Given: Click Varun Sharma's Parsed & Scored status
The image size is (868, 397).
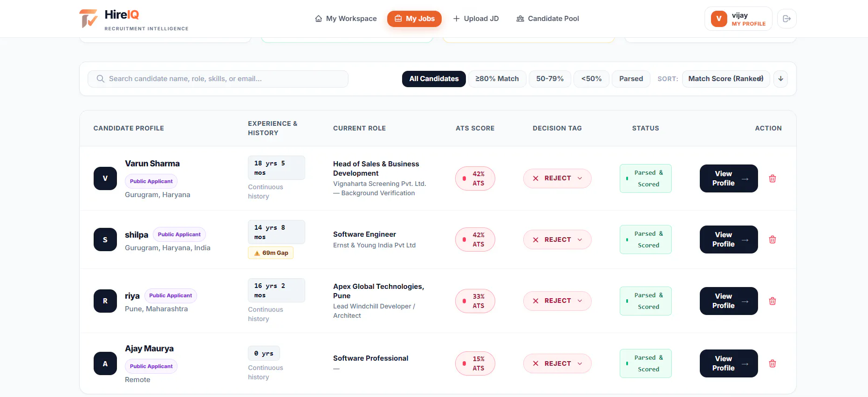Looking at the screenshot, I should click(x=646, y=178).
